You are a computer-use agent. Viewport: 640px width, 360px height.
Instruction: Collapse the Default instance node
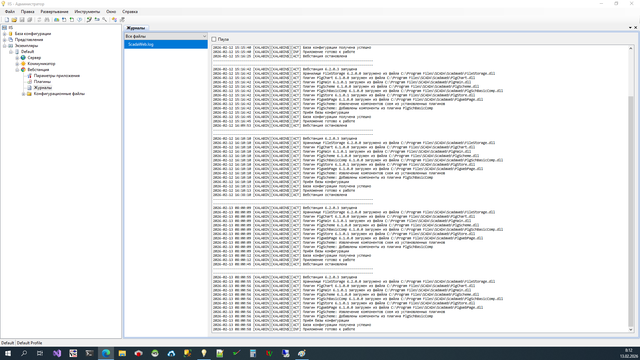coord(11,52)
